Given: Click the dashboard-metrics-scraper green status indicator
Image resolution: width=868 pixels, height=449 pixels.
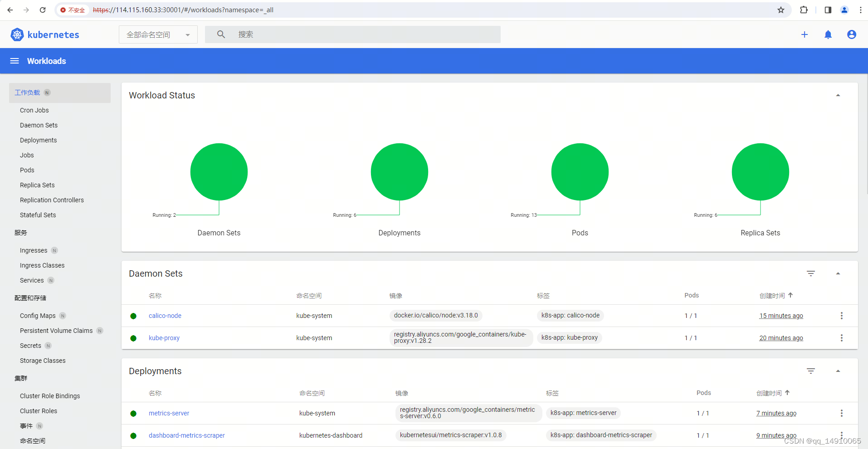Looking at the screenshot, I should point(133,436).
